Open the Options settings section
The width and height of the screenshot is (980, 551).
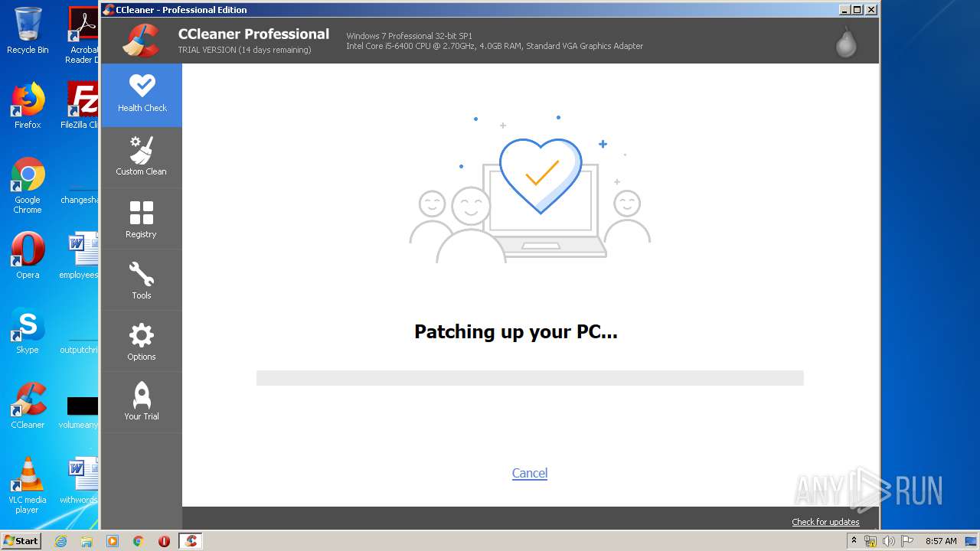click(142, 341)
